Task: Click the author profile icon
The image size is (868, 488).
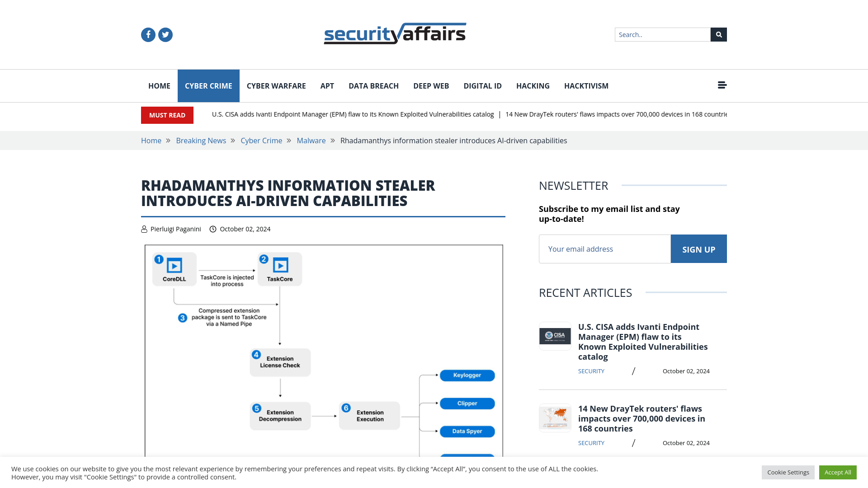Action: tap(144, 229)
